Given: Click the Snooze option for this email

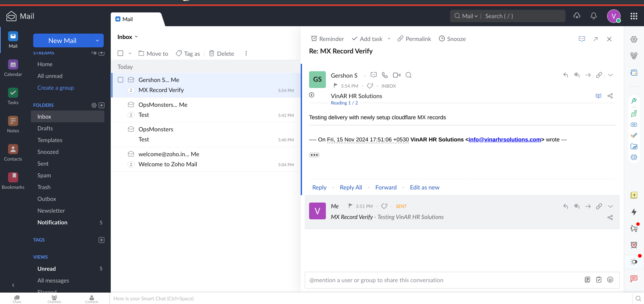Looking at the screenshot, I should pyautogui.click(x=452, y=39).
